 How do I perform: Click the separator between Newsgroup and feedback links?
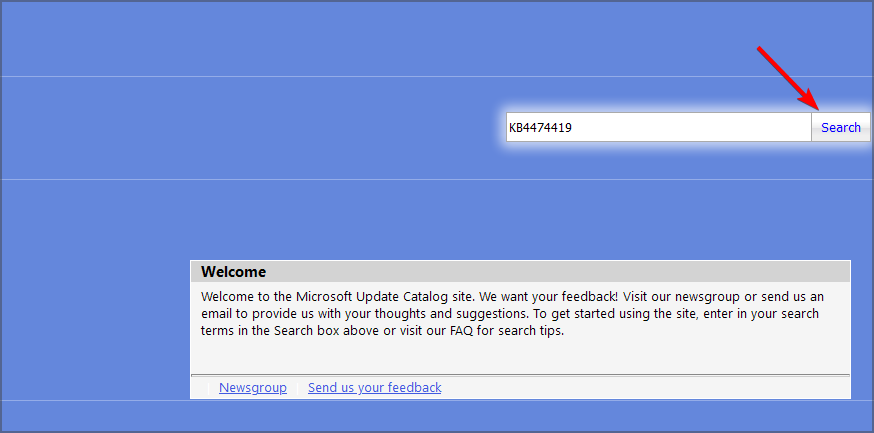298,388
